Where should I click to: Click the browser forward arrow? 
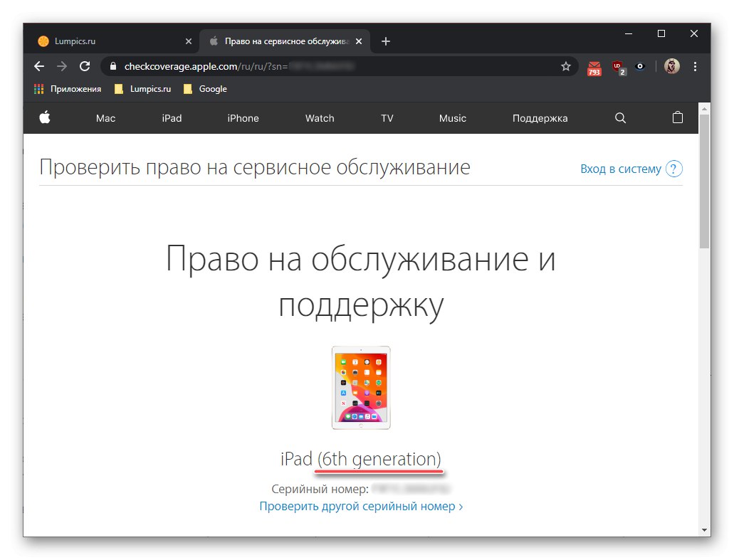coord(62,66)
